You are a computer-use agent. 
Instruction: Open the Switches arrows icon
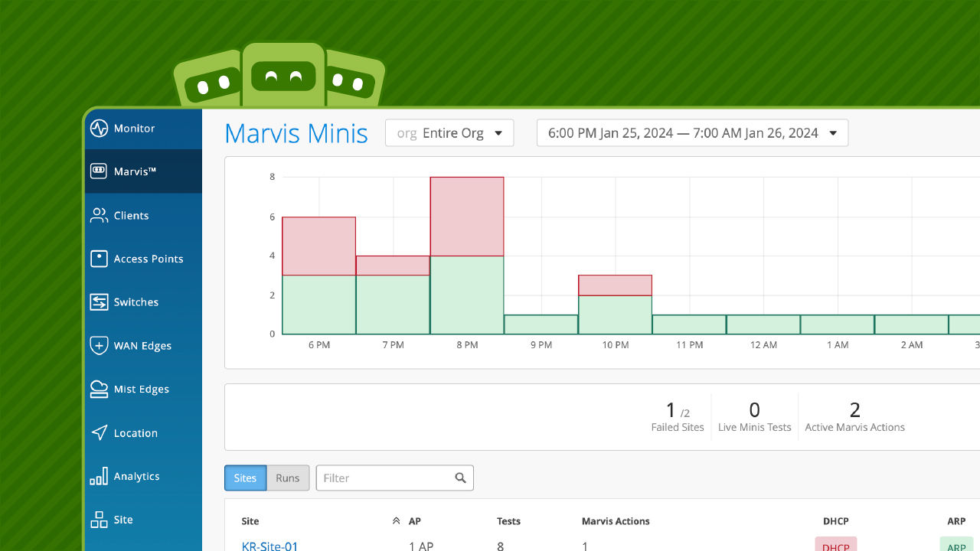point(99,302)
